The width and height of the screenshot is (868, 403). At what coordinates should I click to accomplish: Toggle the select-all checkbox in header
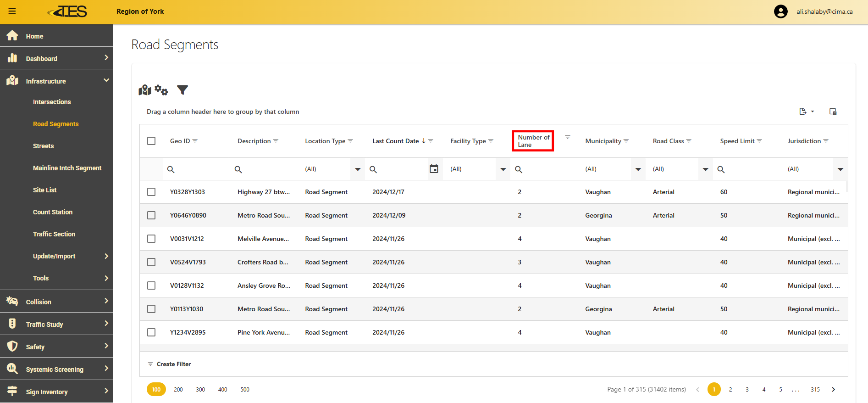(x=151, y=141)
